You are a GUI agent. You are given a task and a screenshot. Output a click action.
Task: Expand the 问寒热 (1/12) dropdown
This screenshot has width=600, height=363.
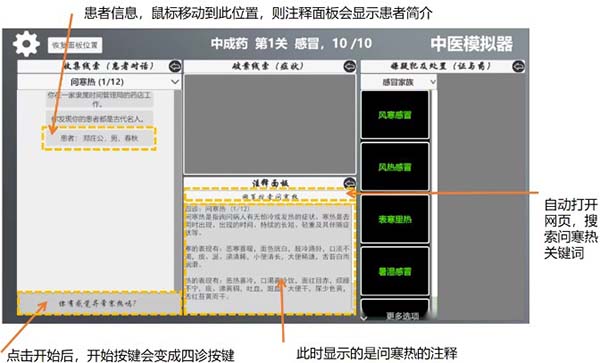pyautogui.click(x=99, y=82)
